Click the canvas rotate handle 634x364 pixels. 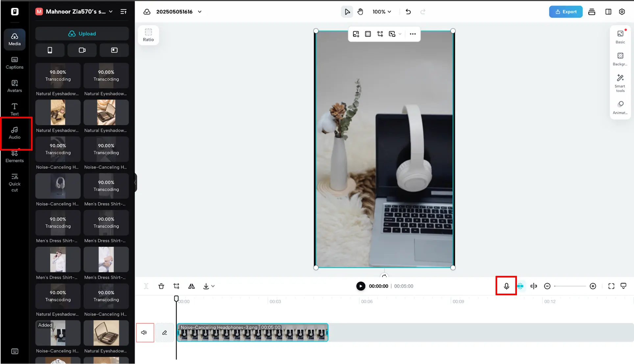coord(384,276)
